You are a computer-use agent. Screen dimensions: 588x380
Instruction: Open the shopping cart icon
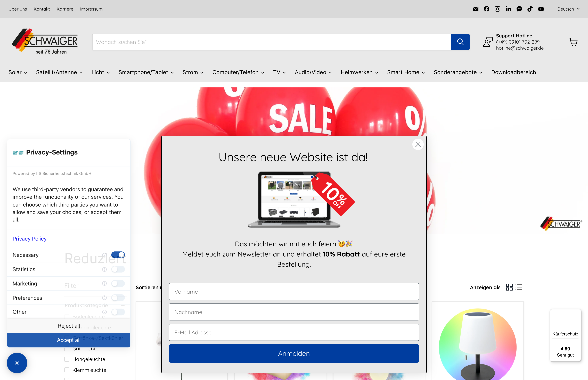(x=573, y=42)
